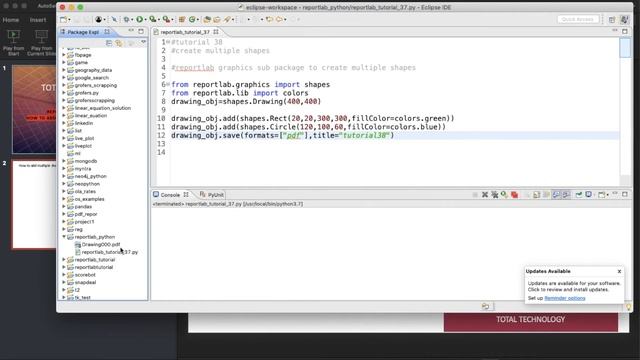
Task: Expand the mongodb project folder
Action: 64,161
